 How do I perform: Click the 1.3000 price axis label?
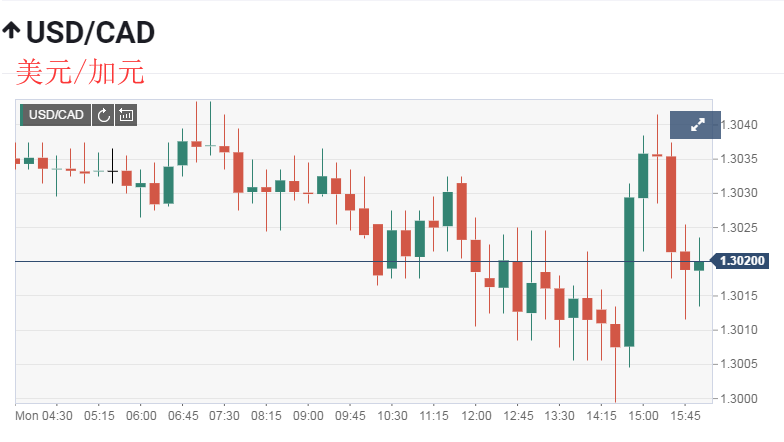[738, 399]
